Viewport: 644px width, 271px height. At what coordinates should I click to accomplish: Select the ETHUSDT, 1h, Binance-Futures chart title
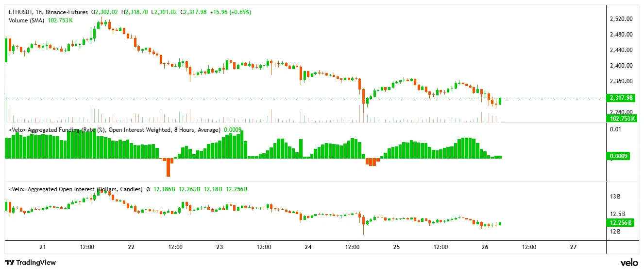(x=49, y=12)
